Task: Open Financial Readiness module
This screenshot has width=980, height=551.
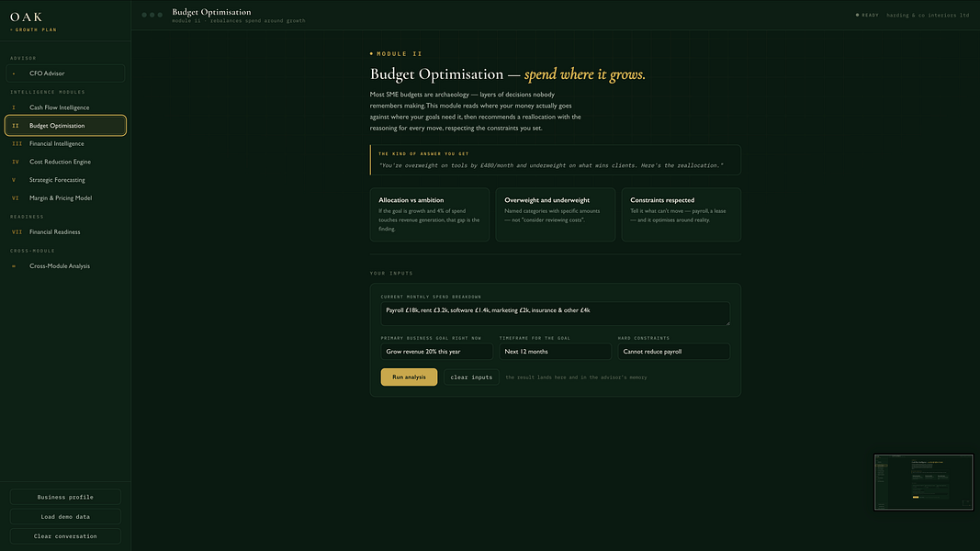Action: (65, 231)
